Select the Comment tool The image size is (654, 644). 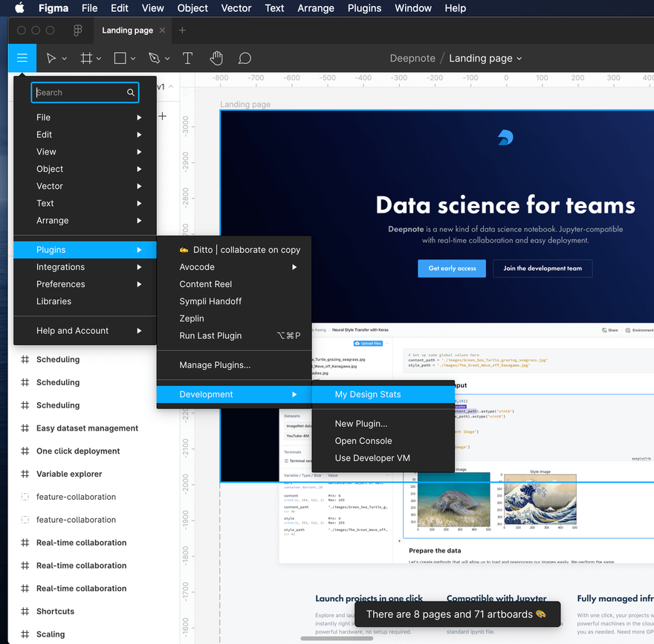click(x=245, y=58)
